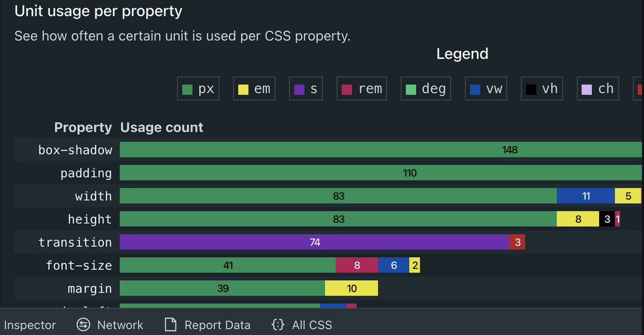This screenshot has width=644, height=335.
Task: Click the blue vw segment in the width row
Action: [x=586, y=196]
